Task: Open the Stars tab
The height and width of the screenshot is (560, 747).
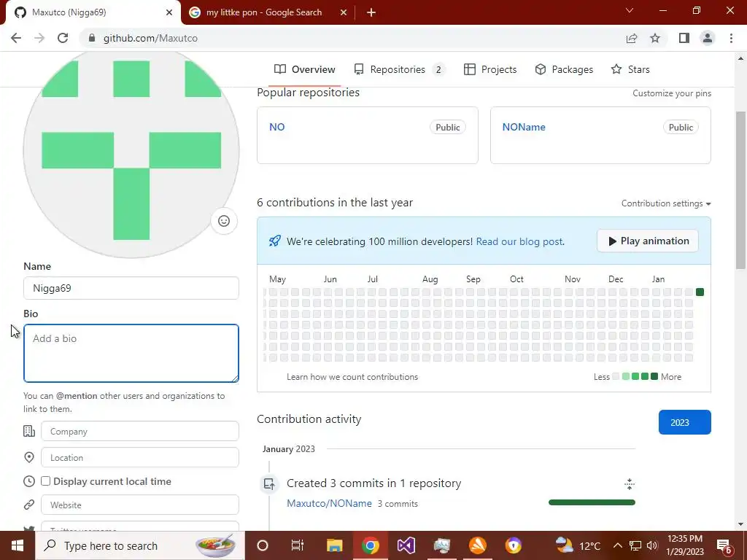Action: pos(630,69)
